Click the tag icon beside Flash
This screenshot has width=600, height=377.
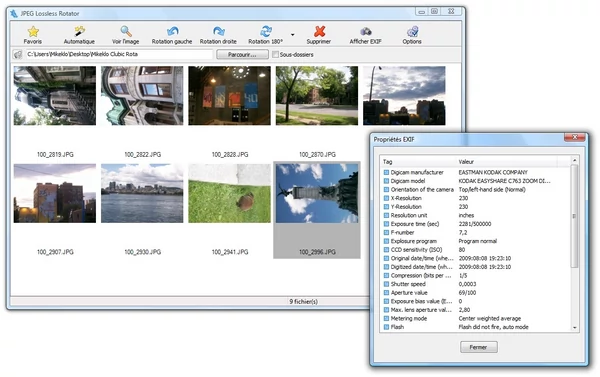(386, 327)
